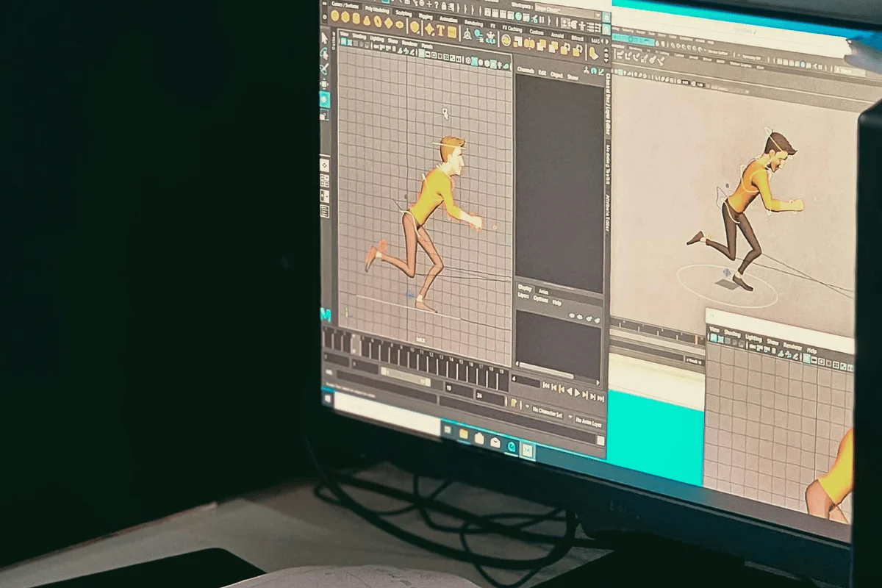Image resolution: width=882 pixels, height=588 pixels.
Task: Click the current frame field by playback controls
Action: [x=526, y=381]
